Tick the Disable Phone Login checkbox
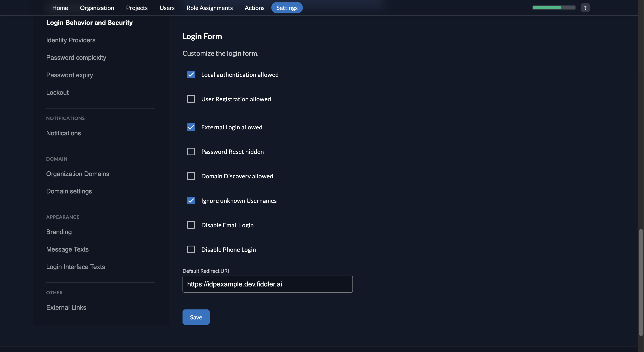The image size is (644, 352). coord(191,249)
